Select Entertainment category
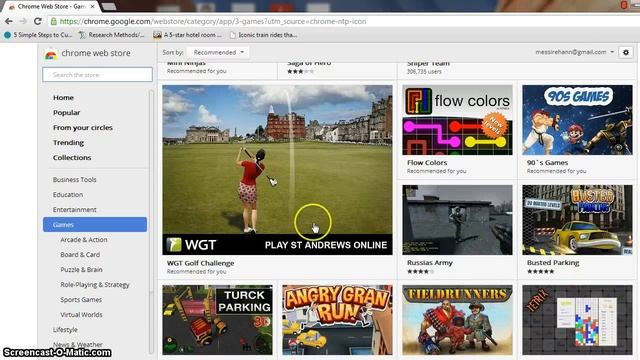This screenshot has height=360, width=640. tap(74, 210)
